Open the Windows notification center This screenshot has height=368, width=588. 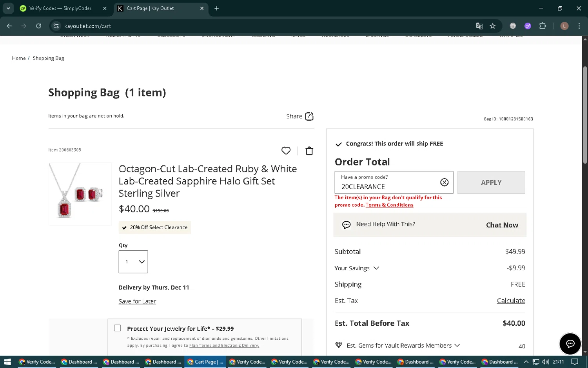[575, 362]
